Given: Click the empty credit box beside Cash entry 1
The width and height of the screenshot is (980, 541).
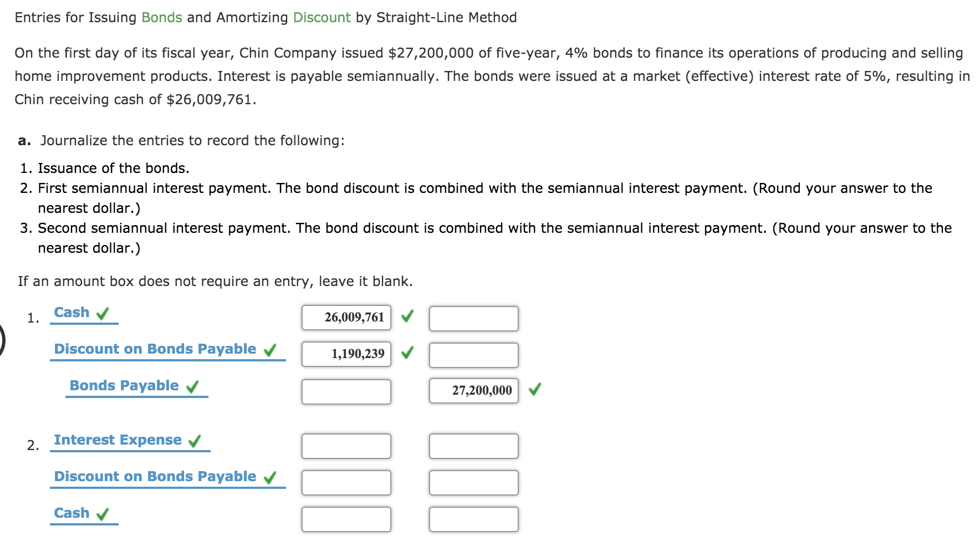Looking at the screenshot, I should click(x=474, y=318).
